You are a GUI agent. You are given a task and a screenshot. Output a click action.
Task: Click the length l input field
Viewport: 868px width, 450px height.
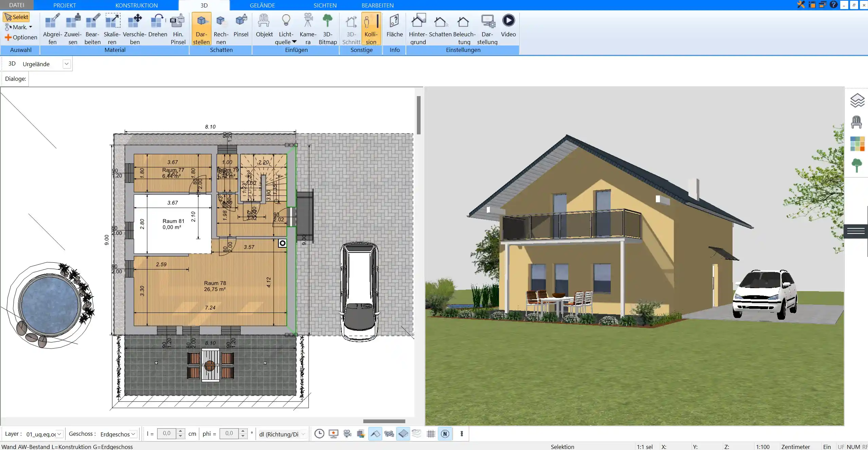point(167,433)
